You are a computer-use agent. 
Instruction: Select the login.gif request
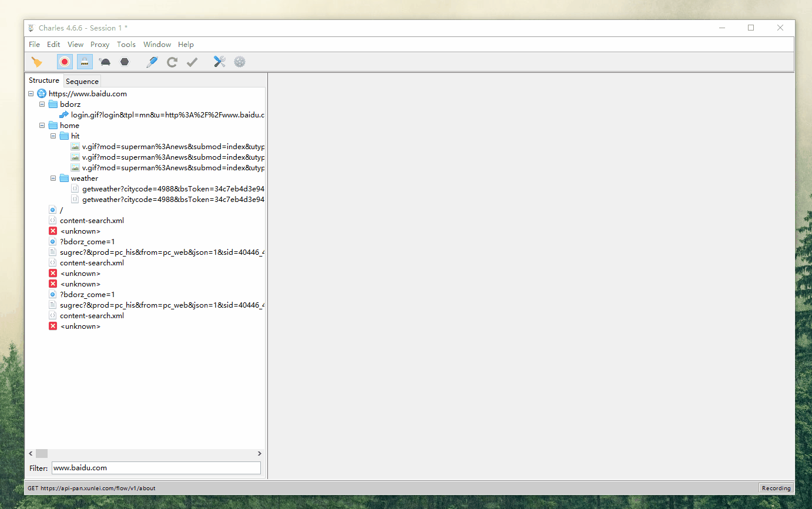click(162, 115)
